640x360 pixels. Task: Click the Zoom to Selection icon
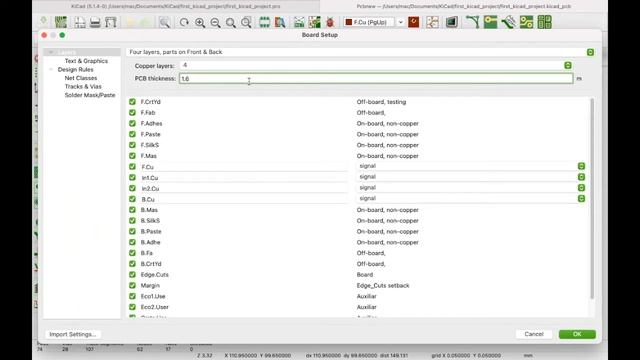tap(246, 22)
